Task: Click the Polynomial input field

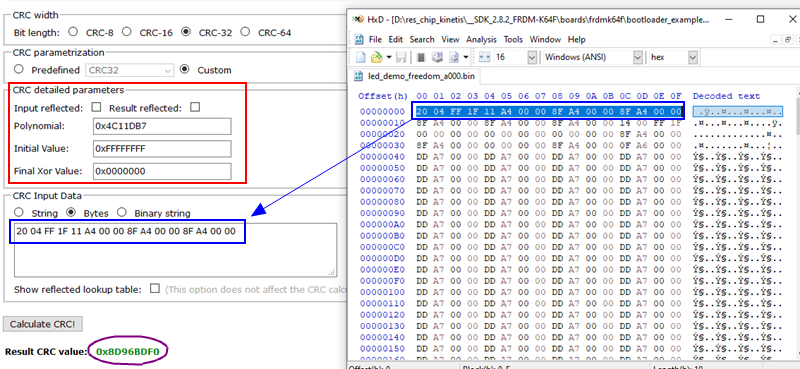Action: [x=162, y=126]
